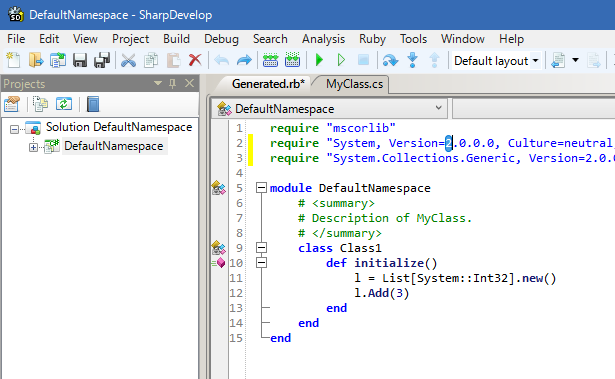Collapse the Solution DefaultNamespace node
Image resolution: width=615 pixels, height=379 pixels.
click(14, 129)
